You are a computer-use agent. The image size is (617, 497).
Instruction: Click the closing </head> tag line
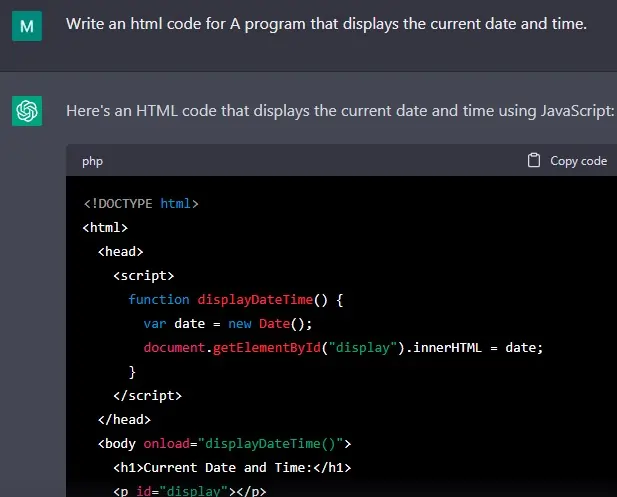(124, 420)
